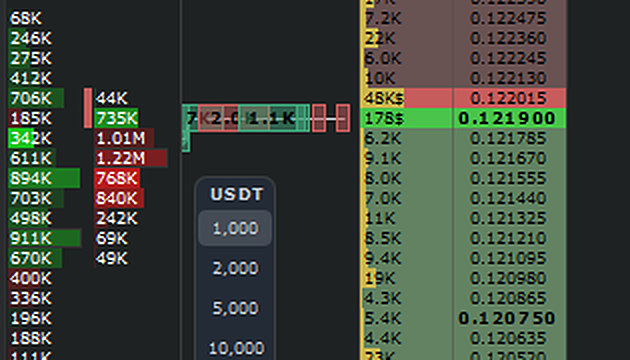Click the bold 0.120750 price

pos(507,318)
